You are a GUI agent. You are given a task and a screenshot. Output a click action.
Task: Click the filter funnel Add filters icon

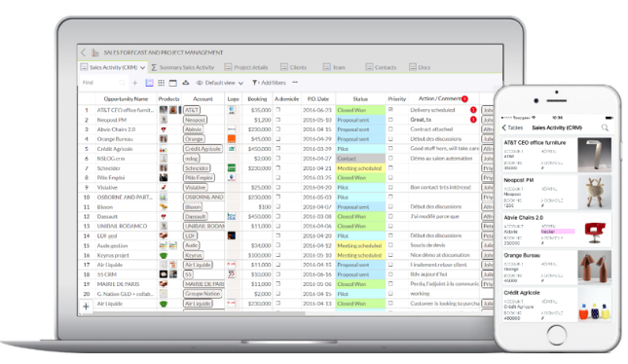[254, 83]
